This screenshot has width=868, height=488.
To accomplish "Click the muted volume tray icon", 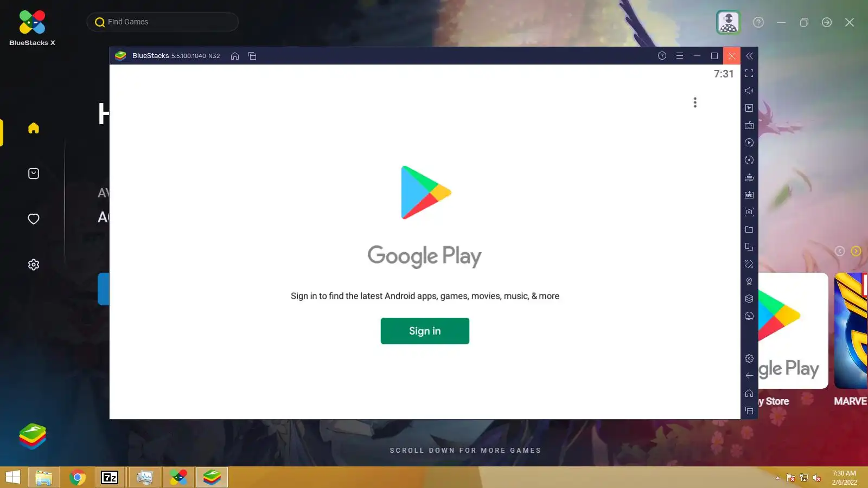I will [x=817, y=478].
